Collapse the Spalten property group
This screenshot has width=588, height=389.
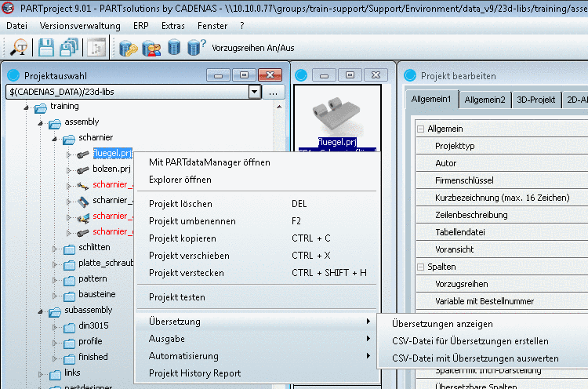click(421, 267)
